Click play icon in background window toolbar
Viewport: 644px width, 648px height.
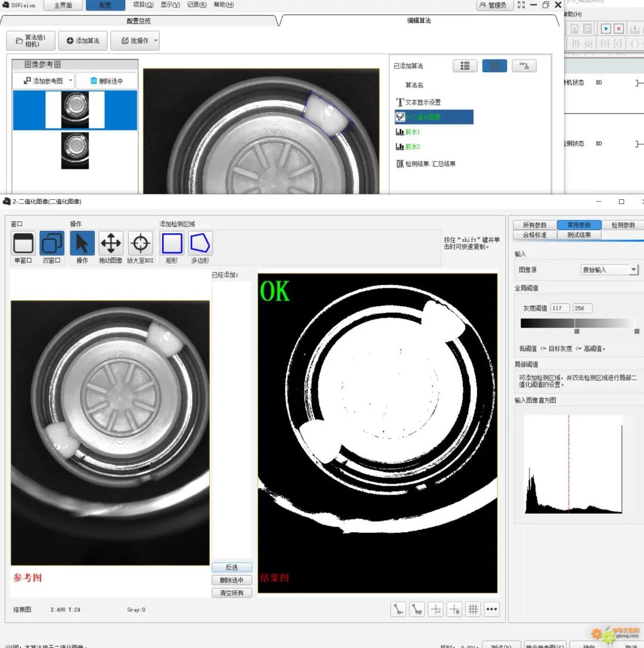(x=606, y=29)
